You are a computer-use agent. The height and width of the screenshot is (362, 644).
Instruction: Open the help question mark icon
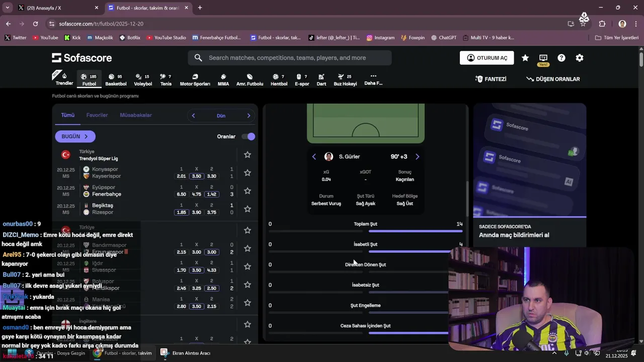point(561,58)
